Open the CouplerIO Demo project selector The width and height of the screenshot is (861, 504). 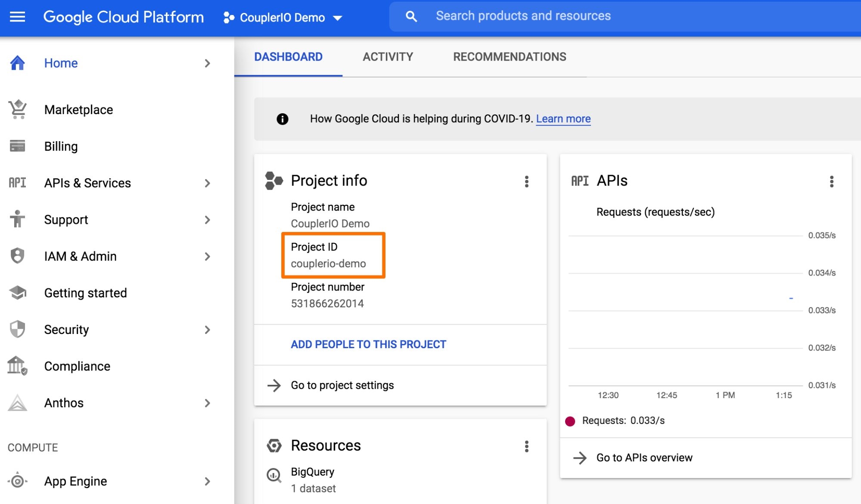point(283,18)
